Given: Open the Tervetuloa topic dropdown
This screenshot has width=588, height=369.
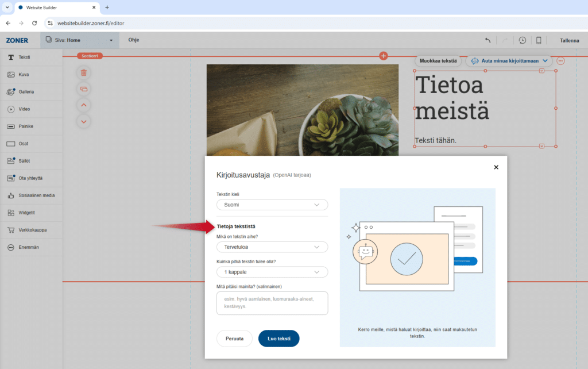Looking at the screenshot, I should click(272, 247).
